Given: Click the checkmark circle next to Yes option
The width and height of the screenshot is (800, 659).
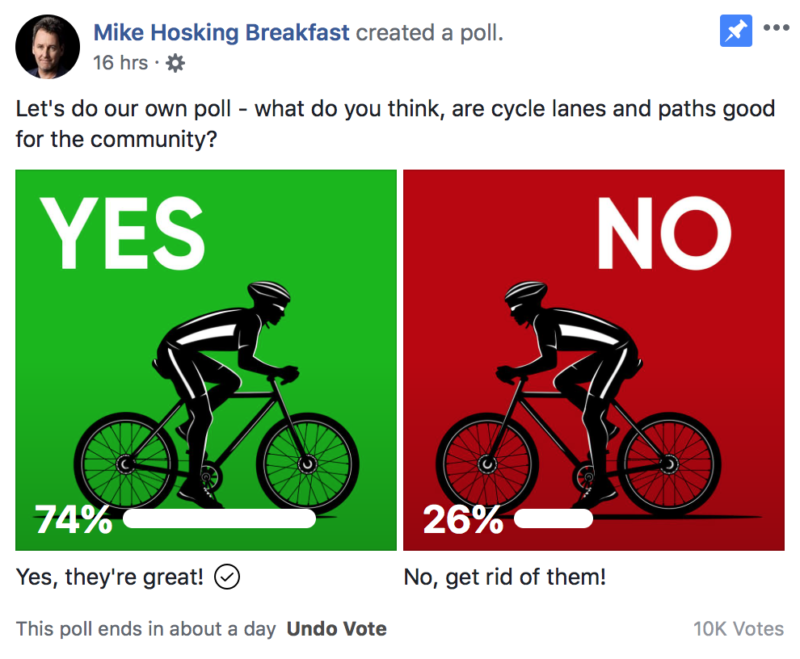Looking at the screenshot, I should pos(227,577).
